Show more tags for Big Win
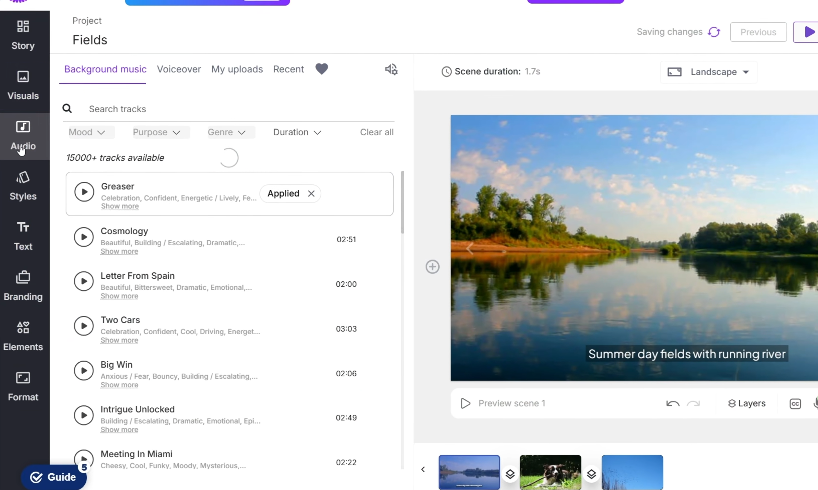 [x=119, y=385]
